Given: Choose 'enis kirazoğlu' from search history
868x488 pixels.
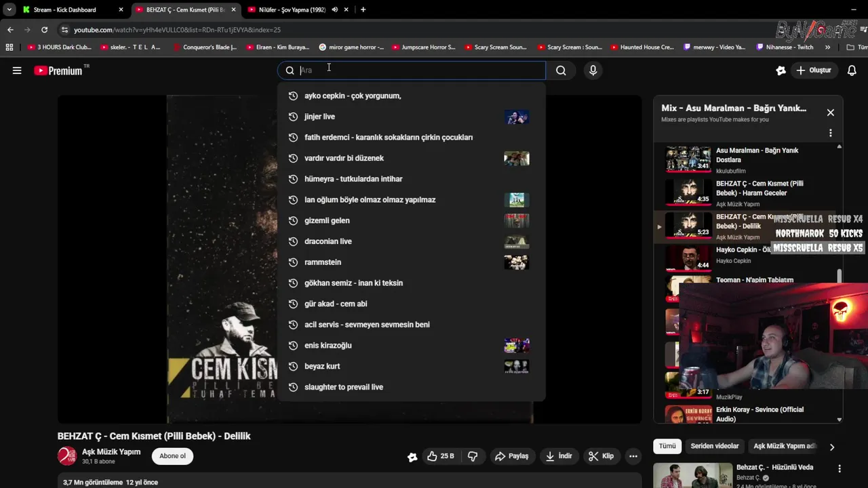Looking at the screenshot, I should tap(411, 346).
